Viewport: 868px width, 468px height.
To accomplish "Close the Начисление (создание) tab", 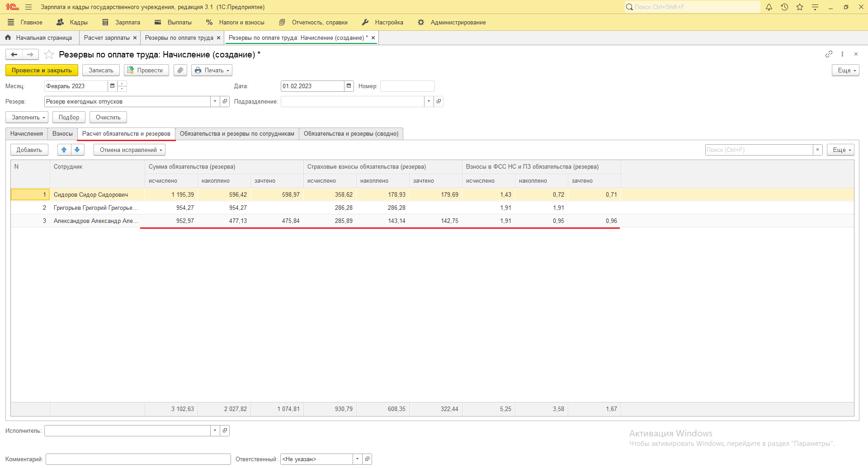I will click(x=373, y=38).
